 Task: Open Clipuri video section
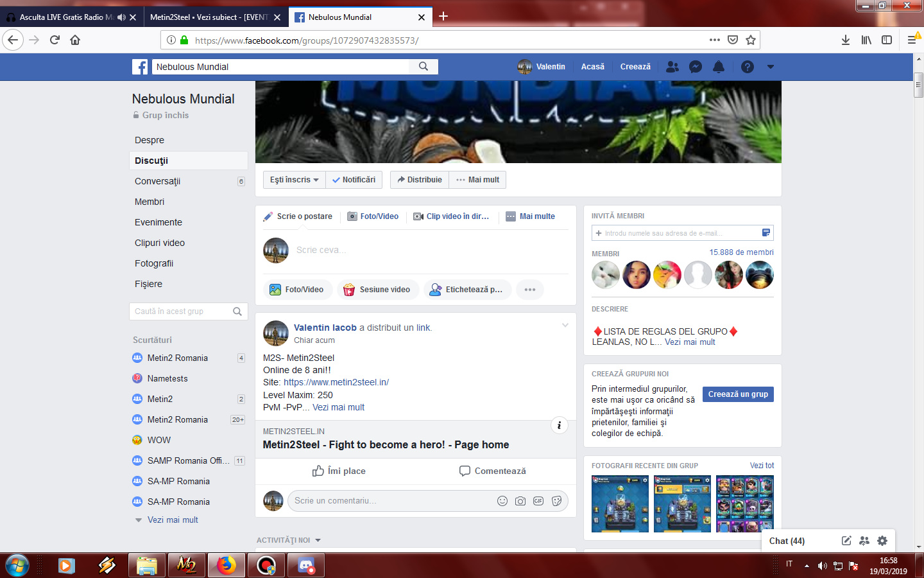160,243
